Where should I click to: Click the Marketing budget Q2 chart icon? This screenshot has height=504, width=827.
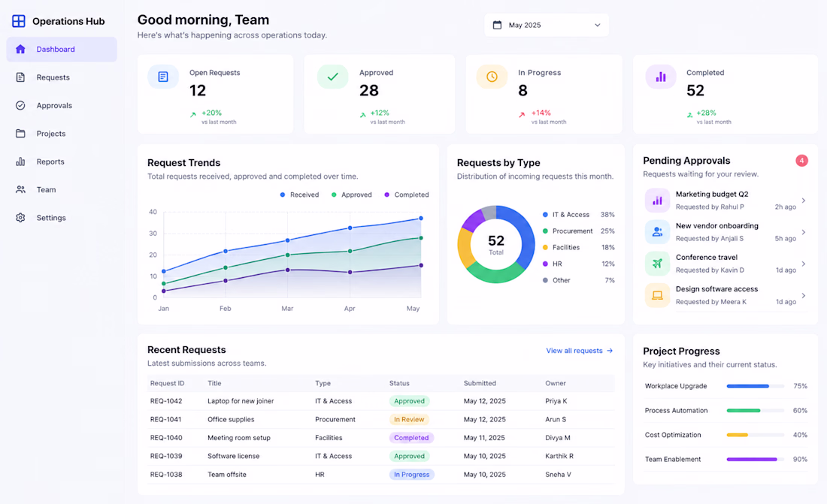point(657,201)
